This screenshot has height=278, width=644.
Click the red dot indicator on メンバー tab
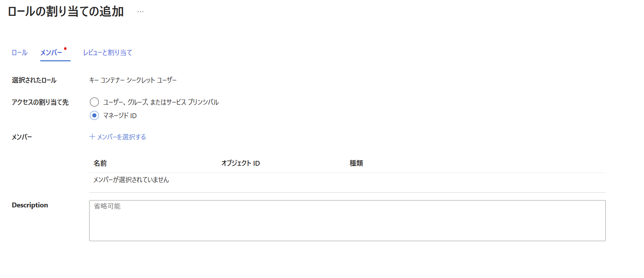coord(65,49)
